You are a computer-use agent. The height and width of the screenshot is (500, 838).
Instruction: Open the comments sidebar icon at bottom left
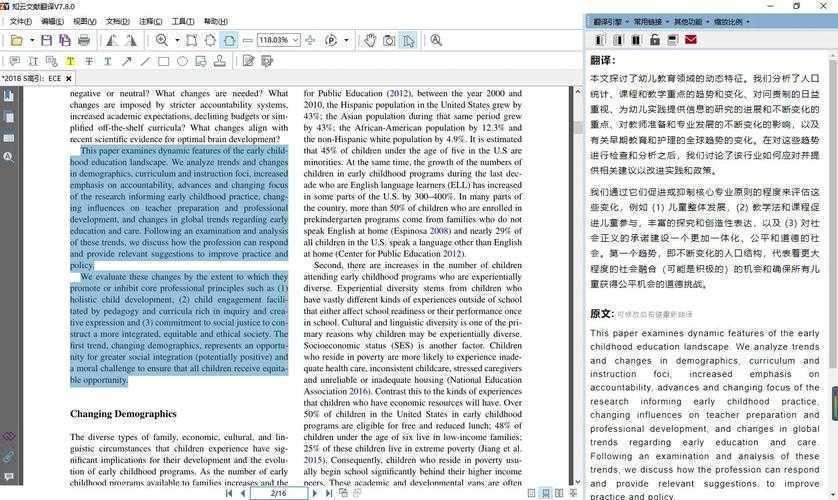coord(9,477)
